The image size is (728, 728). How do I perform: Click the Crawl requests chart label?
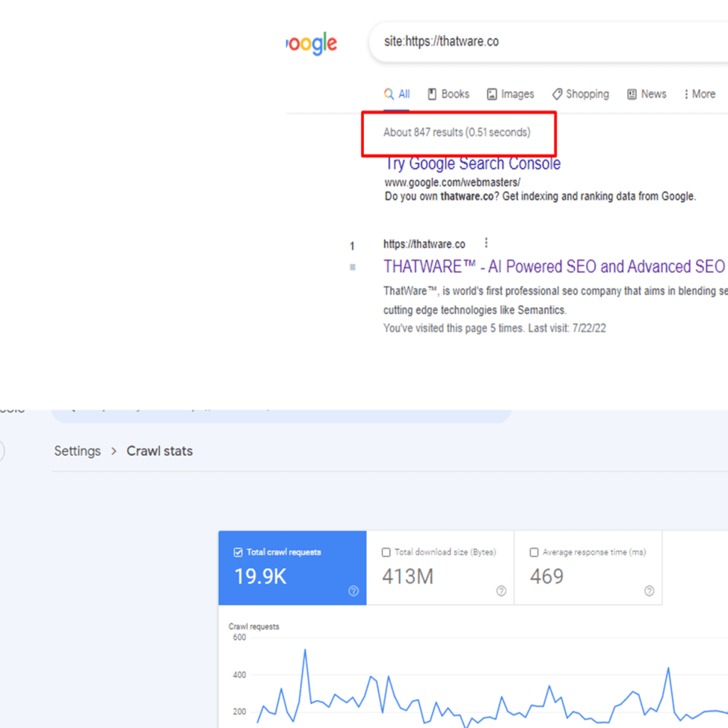(254, 627)
